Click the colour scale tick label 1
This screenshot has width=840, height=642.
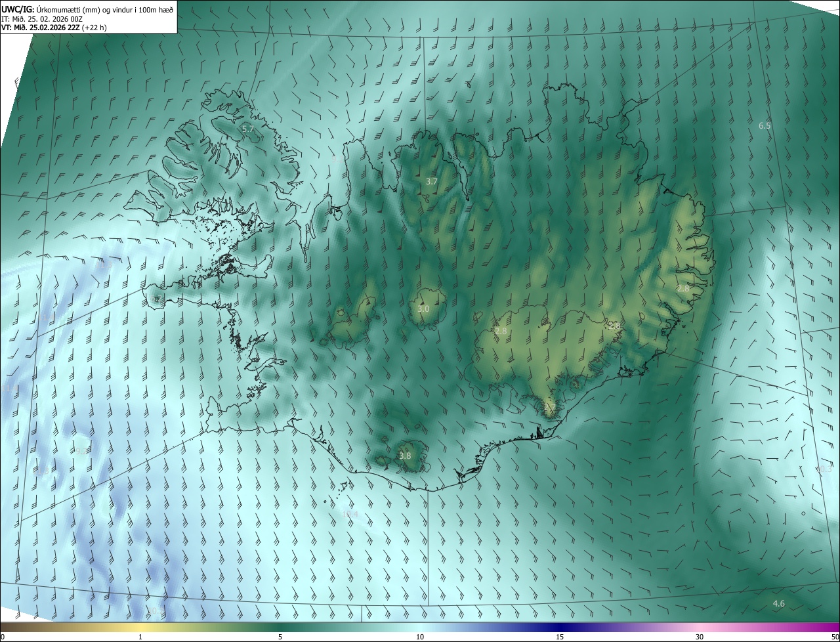click(x=140, y=637)
